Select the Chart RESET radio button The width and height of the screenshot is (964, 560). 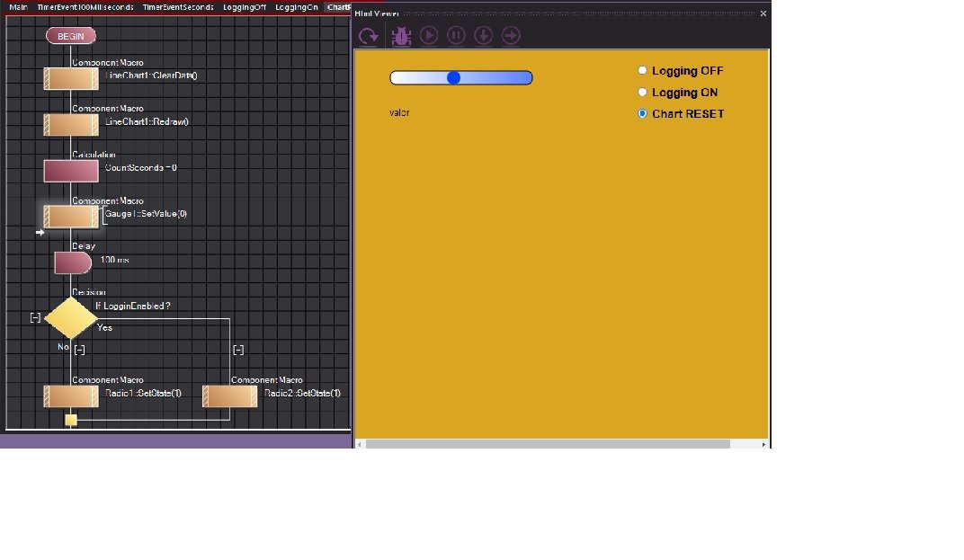tap(642, 114)
